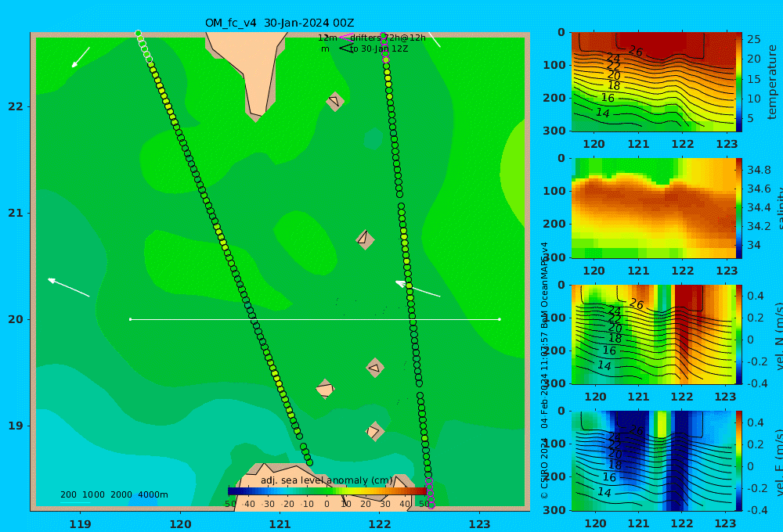This screenshot has width=783, height=532.
Task: Click the 'to 30-Jan 12Z' legend text
Action: pyautogui.click(x=379, y=49)
